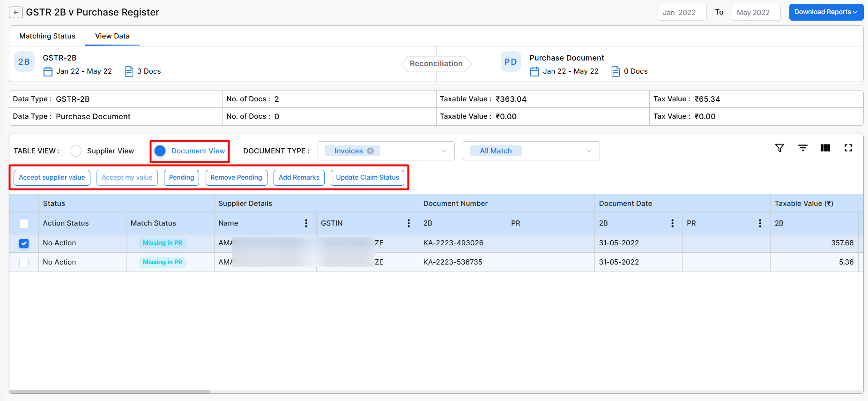The height and width of the screenshot is (401, 868).
Task: Click document number KA-2223-536735
Action: click(453, 262)
